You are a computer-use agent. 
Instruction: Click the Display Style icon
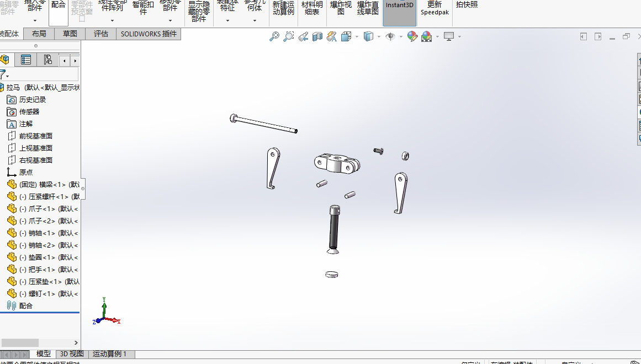coord(368,36)
